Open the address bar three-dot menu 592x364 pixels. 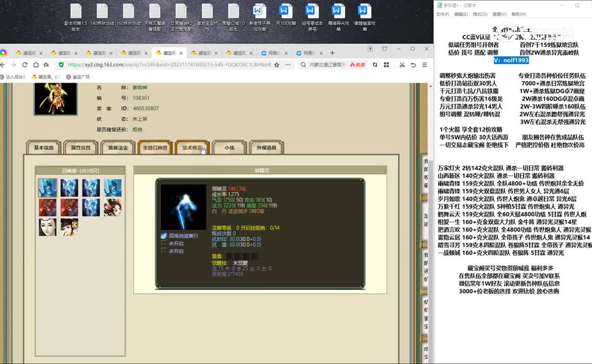(288, 65)
